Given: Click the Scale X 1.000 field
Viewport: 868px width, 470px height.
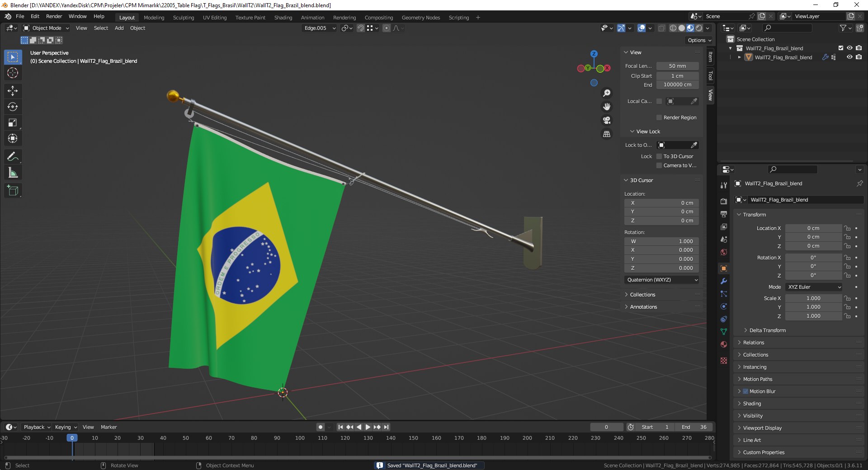Looking at the screenshot, I should pos(813,298).
